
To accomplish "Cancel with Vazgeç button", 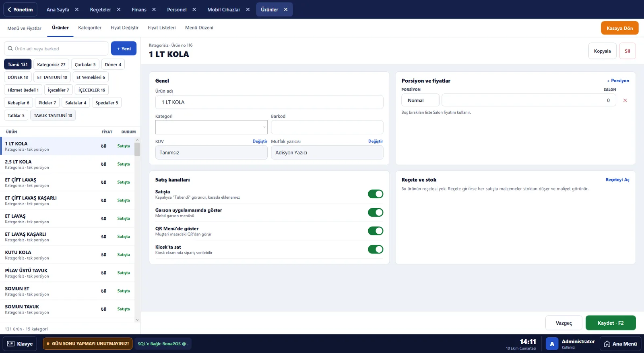I will 564,323.
